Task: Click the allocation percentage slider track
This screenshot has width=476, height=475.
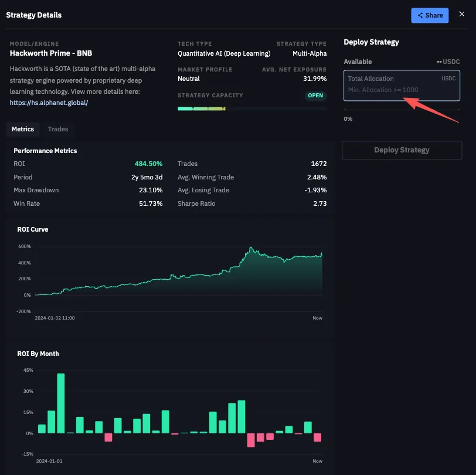Action: (402, 109)
